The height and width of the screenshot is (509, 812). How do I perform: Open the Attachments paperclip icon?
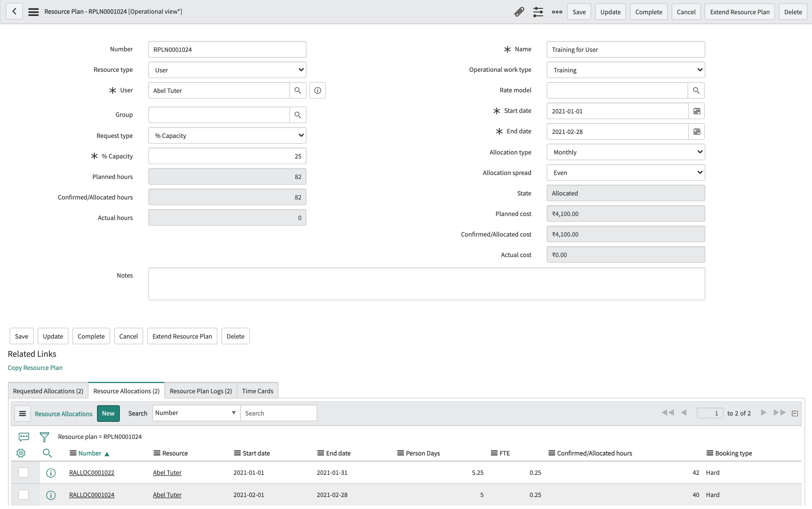[518, 11]
